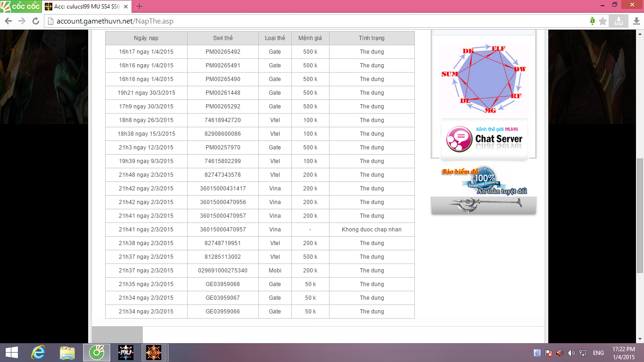The height and width of the screenshot is (362, 644).
Task: Open Coc Coc downloads arrow icon
Action: click(x=636, y=21)
